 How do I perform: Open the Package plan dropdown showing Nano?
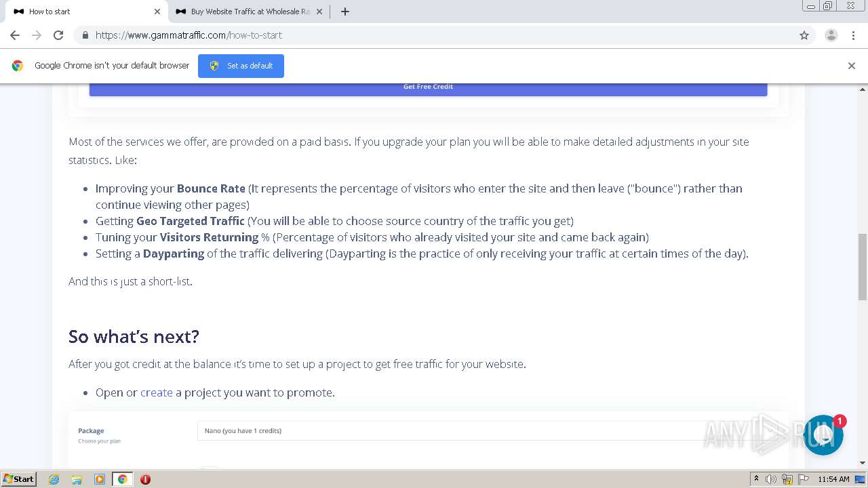click(x=488, y=430)
